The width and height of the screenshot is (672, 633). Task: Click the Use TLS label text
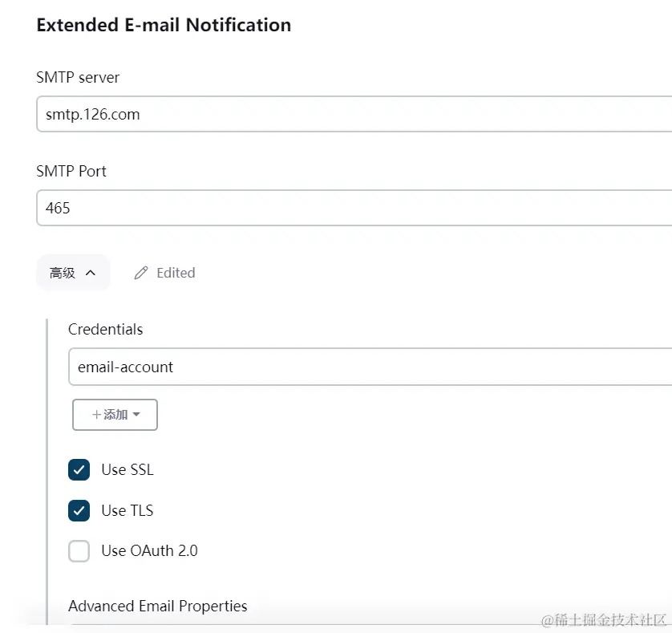[x=128, y=510]
